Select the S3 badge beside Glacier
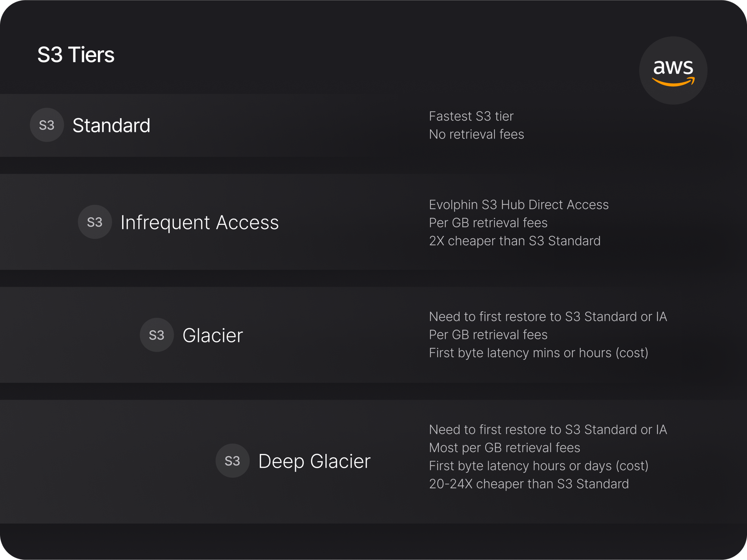 click(157, 335)
